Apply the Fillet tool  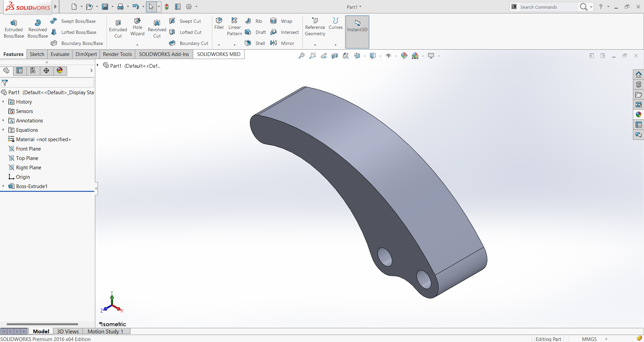(219, 23)
